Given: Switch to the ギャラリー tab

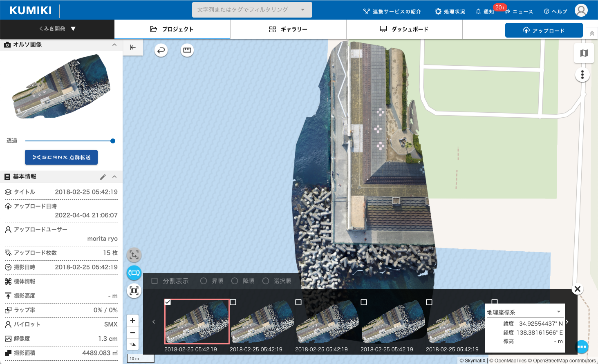Looking at the screenshot, I should click(288, 29).
